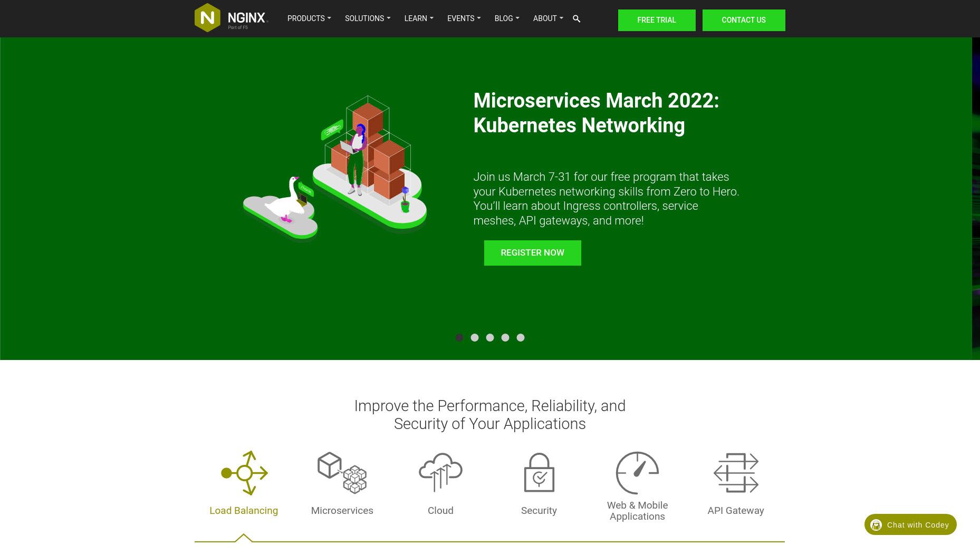
Task: Click the Free Trial button
Action: 657,20
